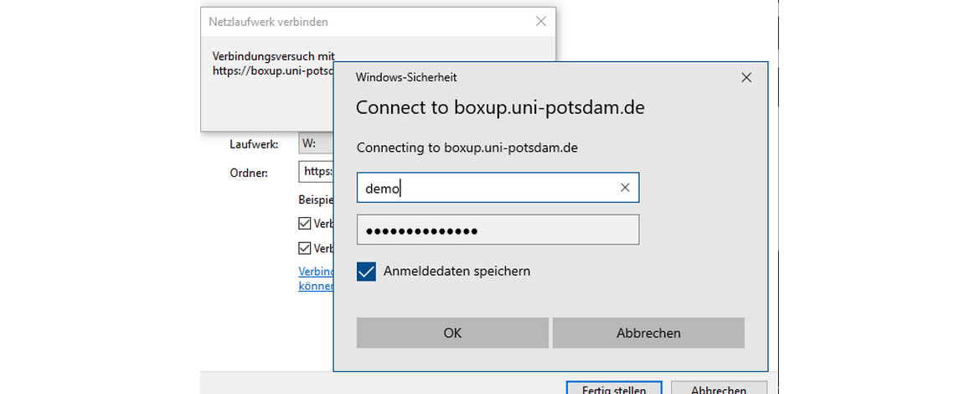Click the username field containing demo
Image resolution: width=980 pixels, height=394 pixels.
pos(486,189)
